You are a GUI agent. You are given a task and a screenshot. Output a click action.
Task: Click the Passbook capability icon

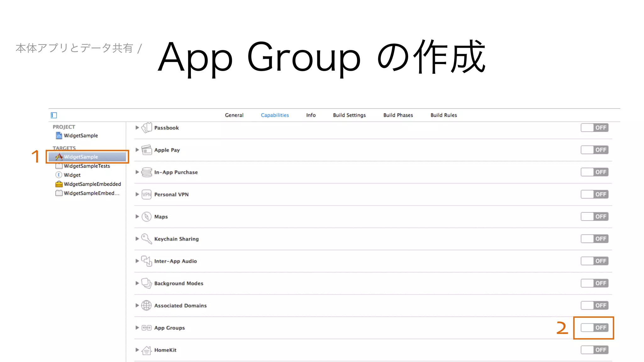(x=147, y=128)
